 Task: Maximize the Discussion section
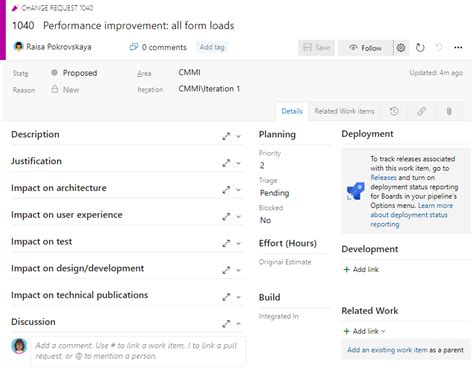pos(226,324)
